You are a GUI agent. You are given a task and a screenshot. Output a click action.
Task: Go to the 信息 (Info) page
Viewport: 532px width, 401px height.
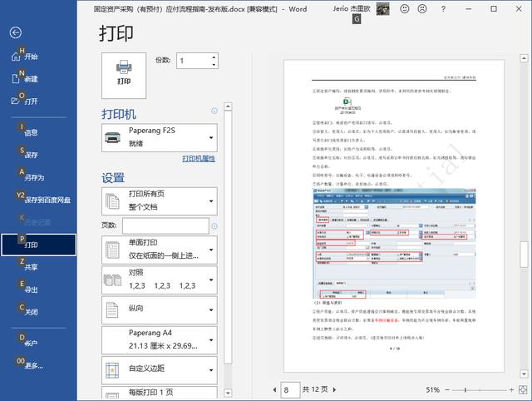click(x=31, y=132)
